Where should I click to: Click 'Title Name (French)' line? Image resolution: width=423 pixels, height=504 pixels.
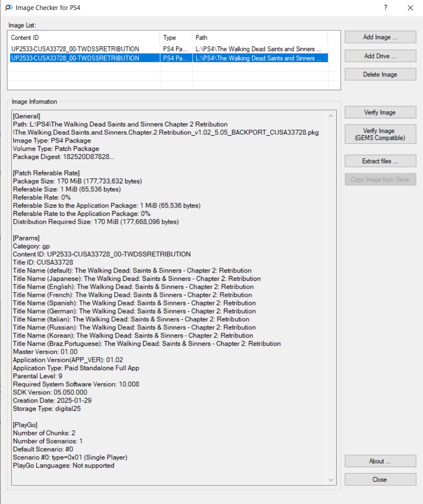(x=132, y=295)
